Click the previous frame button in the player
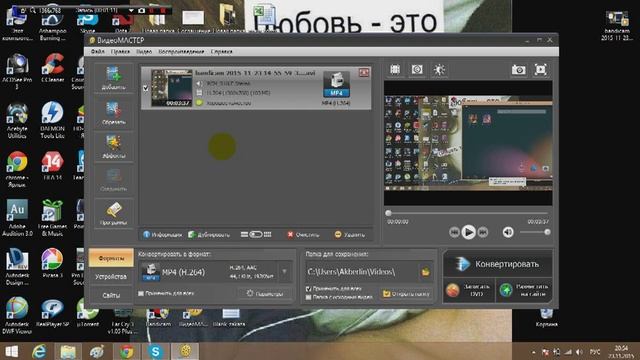 click(x=454, y=232)
